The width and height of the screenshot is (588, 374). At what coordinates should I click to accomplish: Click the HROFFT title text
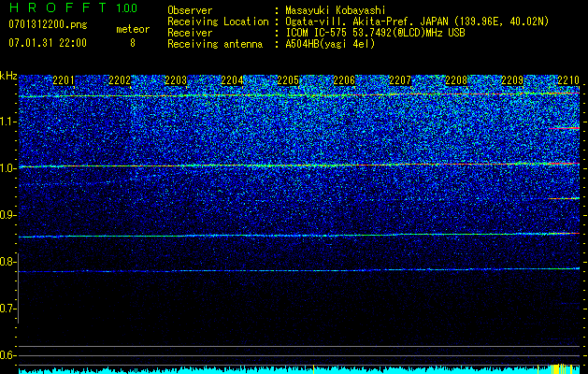58,7
